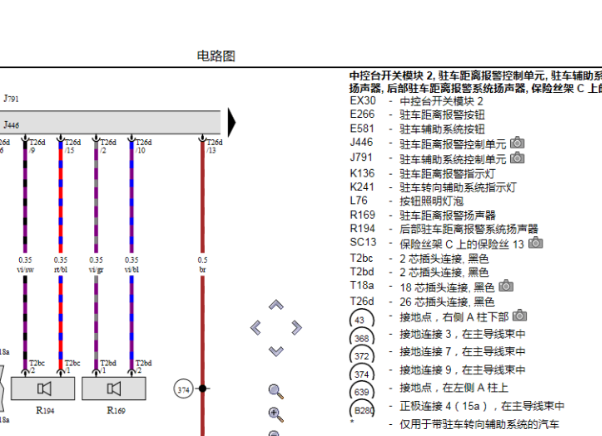Click connector pin label T26d/13

(215, 146)
